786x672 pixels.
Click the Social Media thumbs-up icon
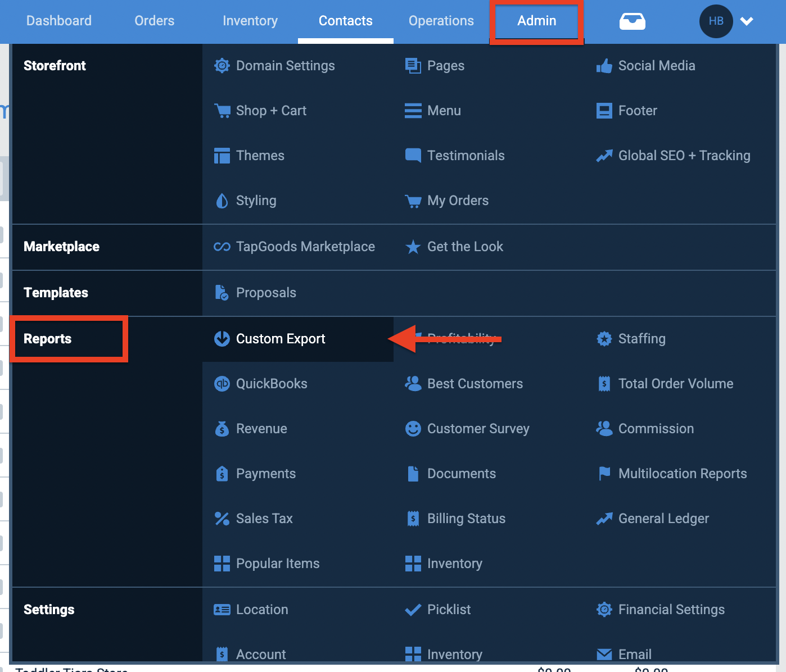coord(604,66)
